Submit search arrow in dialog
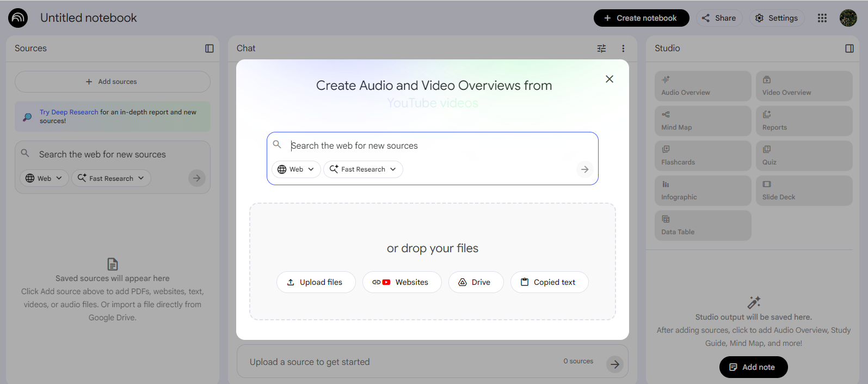Image resolution: width=868 pixels, height=384 pixels. tap(584, 169)
